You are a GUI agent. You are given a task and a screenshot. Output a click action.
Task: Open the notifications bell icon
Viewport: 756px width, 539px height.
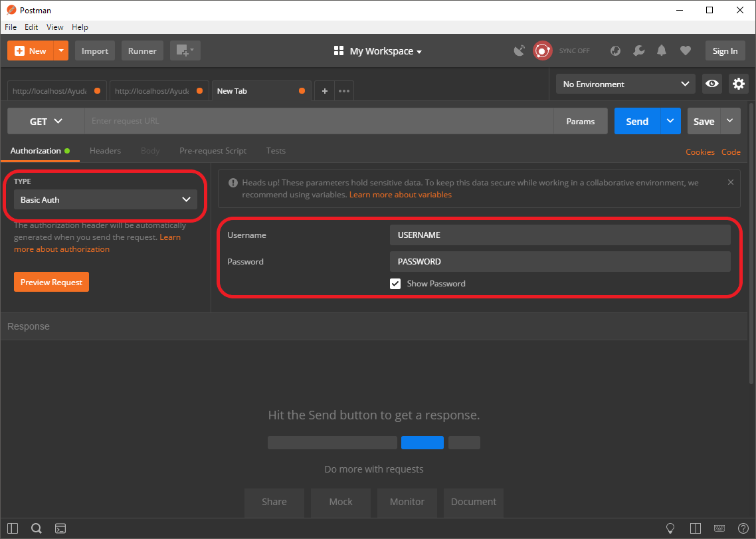(662, 51)
